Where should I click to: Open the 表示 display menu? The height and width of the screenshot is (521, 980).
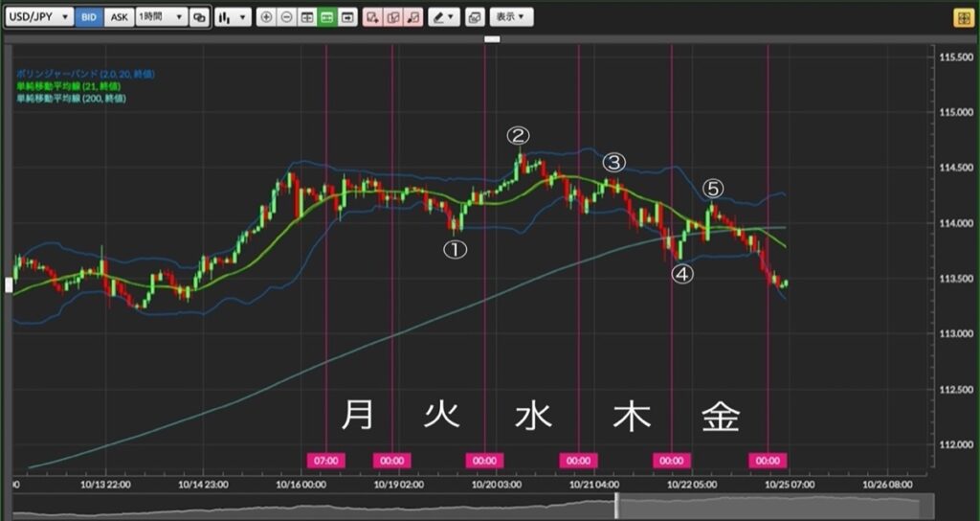(x=511, y=17)
